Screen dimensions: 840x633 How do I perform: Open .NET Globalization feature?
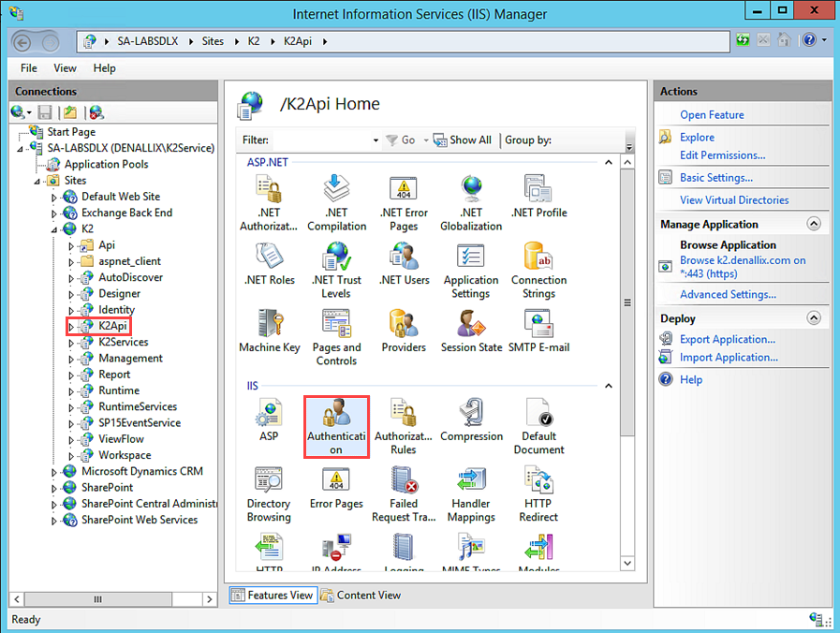tap(471, 202)
